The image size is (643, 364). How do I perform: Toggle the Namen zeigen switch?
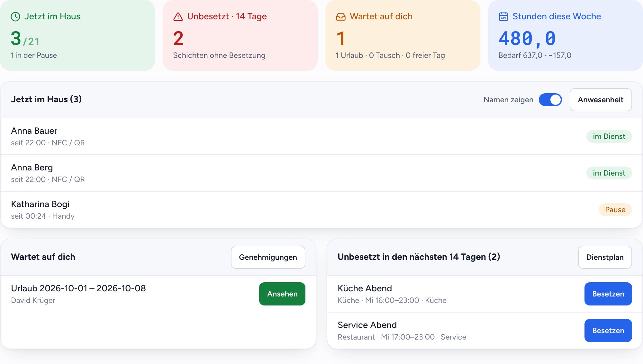pos(550,100)
